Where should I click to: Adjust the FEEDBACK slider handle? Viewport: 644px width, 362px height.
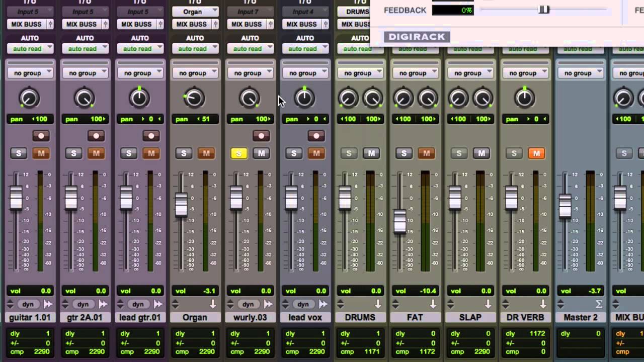pos(544,10)
